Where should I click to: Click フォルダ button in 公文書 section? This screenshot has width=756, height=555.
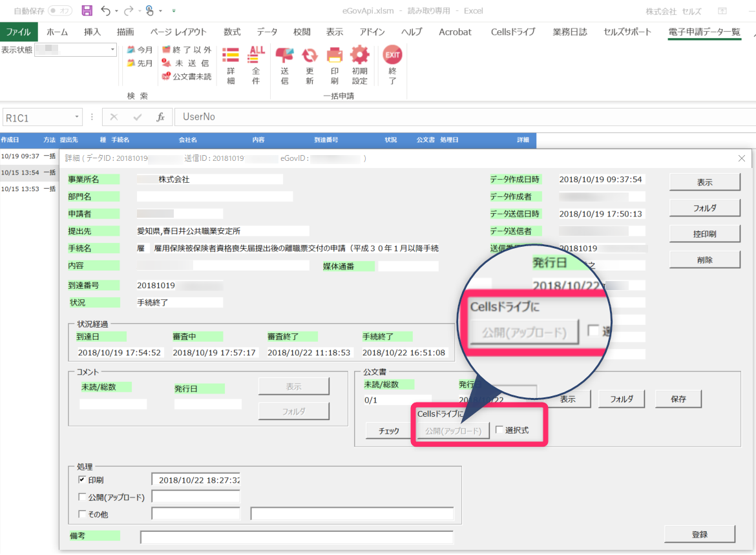[x=622, y=399]
